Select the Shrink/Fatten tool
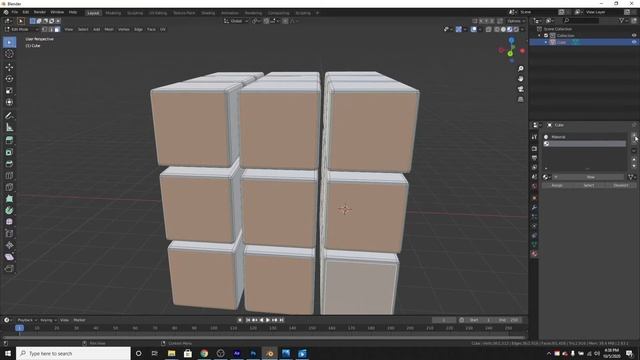The height and width of the screenshot is (360, 640). pos(9,245)
